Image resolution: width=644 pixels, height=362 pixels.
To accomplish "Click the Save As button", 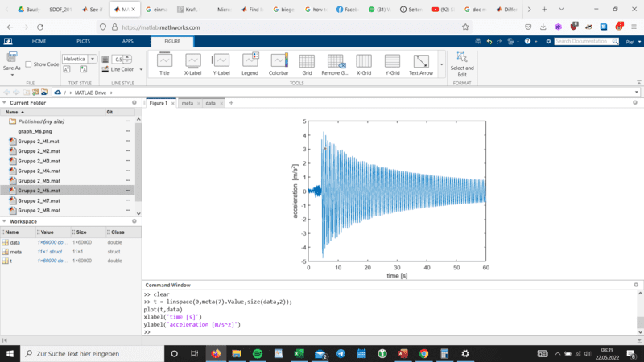I will click(x=12, y=62).
